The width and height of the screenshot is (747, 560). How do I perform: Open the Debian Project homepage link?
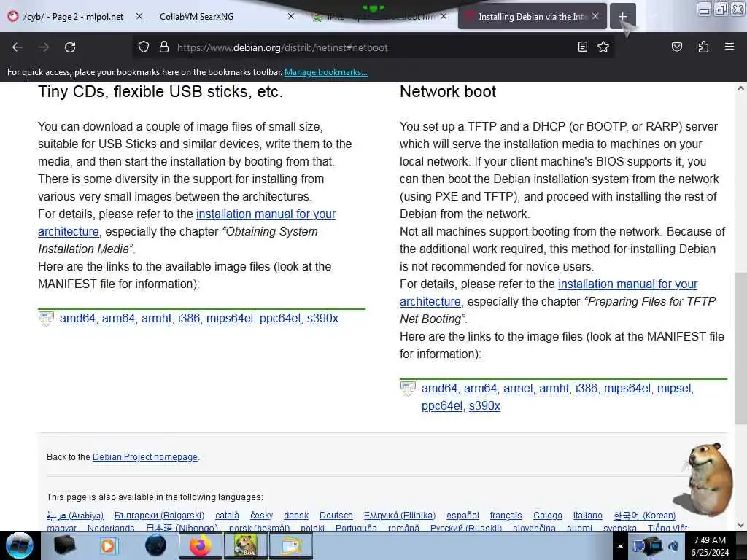tap(145, 457)
